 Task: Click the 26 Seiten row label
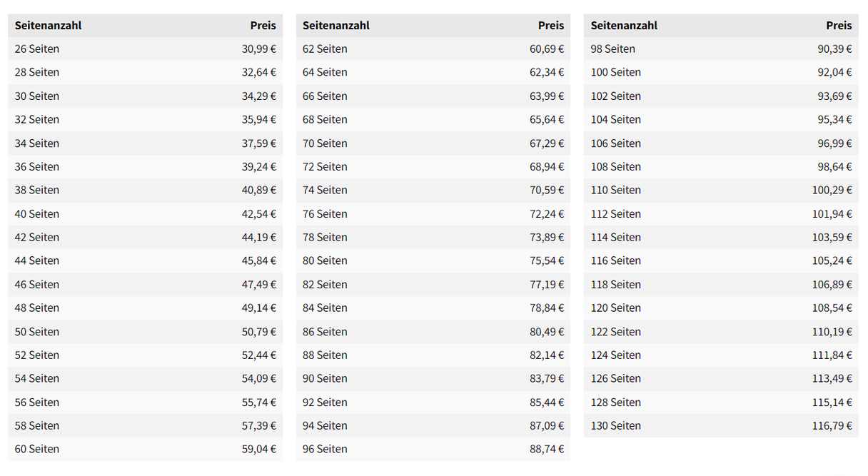[37, 49]
